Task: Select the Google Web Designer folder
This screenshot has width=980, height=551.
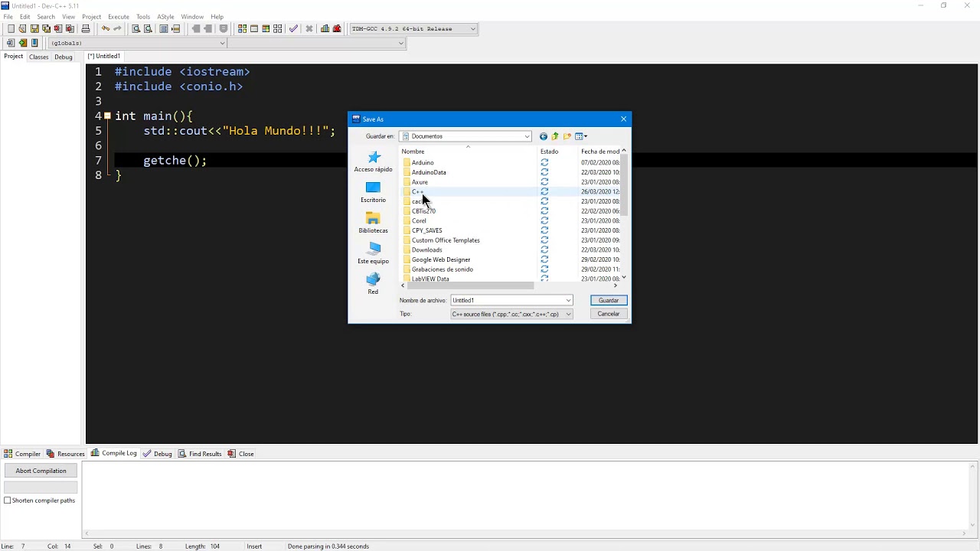Action: (x=436, y=259)
